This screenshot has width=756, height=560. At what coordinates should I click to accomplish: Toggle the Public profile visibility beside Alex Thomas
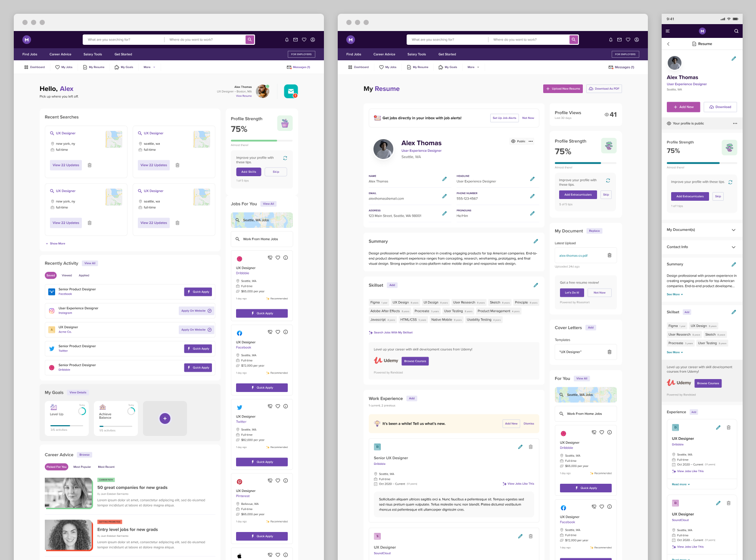(518, 141)
